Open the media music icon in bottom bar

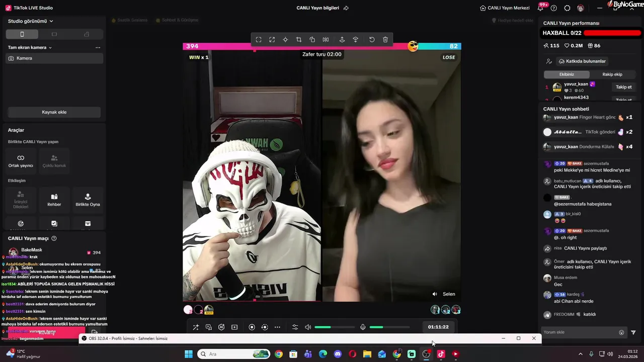[x=209, y=327]
